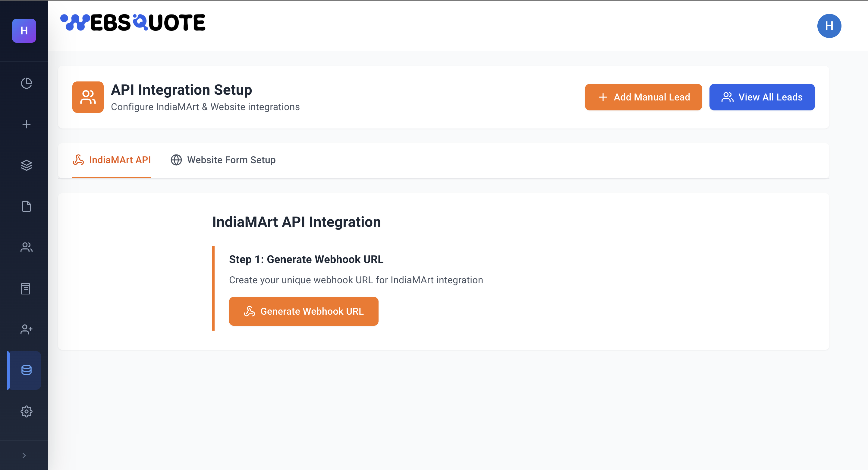Image resolution: width=868 pixels, height=470 pixels.
Task: Open View All Leads
Action: point(762,97)
